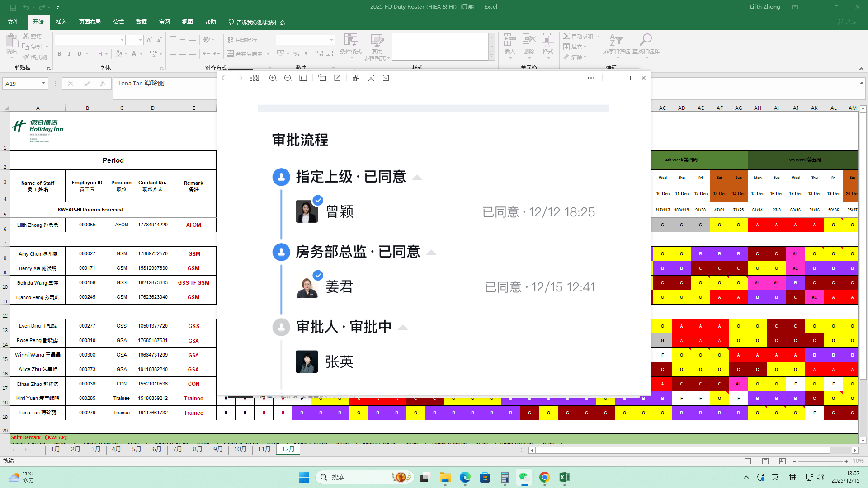
Task: Go back with the left arrow button
Action: pos(224,78)
